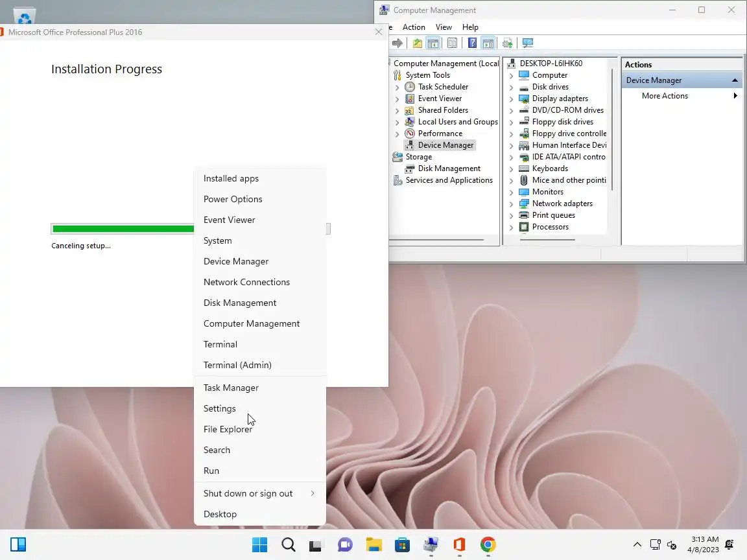
Task: Click the taskbar Search magnifier icon
Action: (288, 544)
